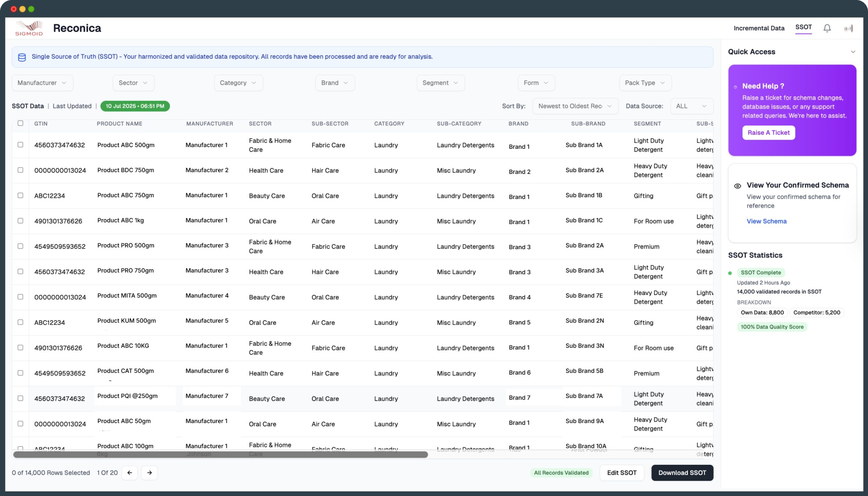Switch to Incremental Data tab
The image size is (868, 496).
[x=758, y=28]
